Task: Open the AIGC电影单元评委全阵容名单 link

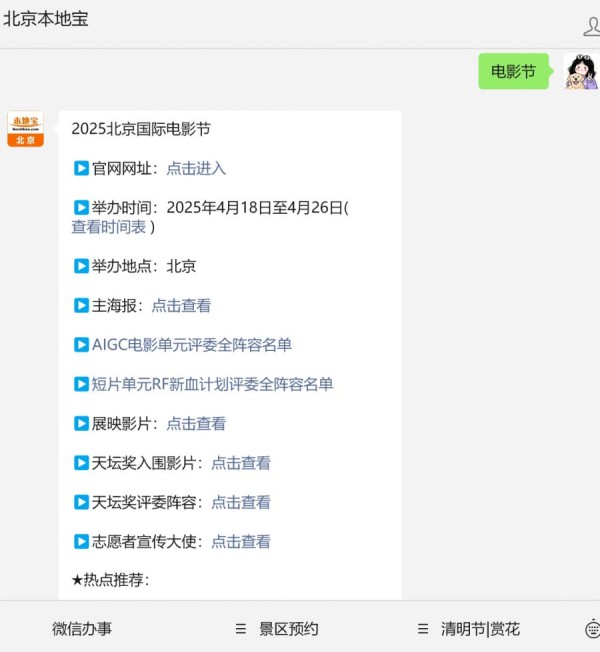Action: (192, 345)
